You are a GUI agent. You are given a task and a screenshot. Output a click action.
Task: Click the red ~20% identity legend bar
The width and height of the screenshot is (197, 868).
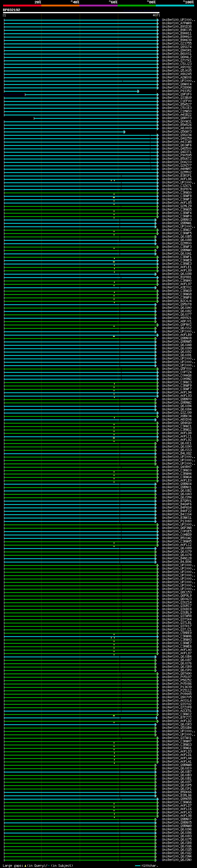pyautogui.click(x=22, y=6)
